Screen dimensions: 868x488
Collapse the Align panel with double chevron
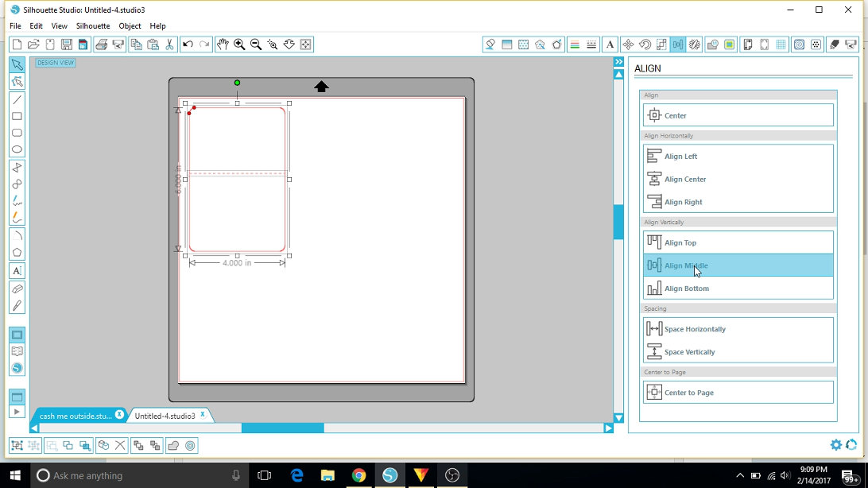click(619, 62)
